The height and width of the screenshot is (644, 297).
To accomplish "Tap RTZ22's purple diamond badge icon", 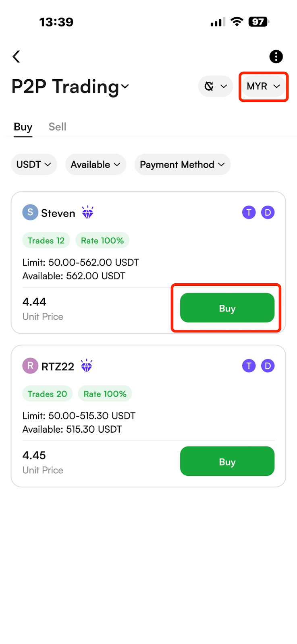I will pyautogui.click(x=87, y=365).
